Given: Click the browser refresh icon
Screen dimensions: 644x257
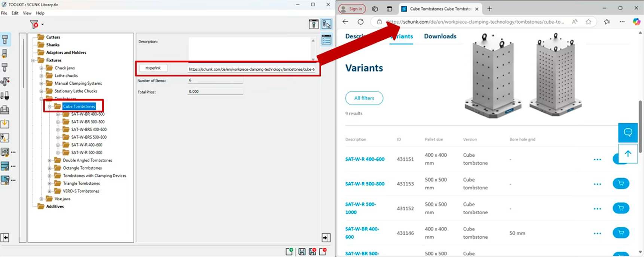Looking at the screenshot, I should 360,22.
